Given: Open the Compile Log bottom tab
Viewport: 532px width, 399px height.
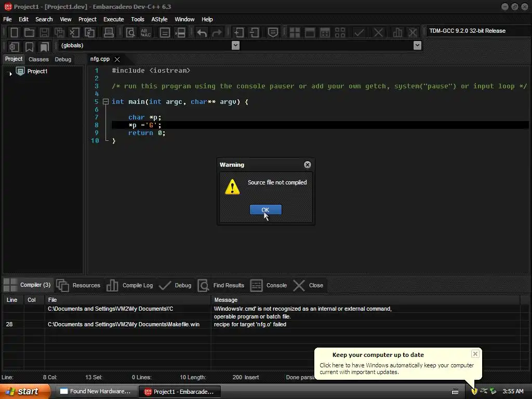Looking at the screenshot, I should coord(129,285).
